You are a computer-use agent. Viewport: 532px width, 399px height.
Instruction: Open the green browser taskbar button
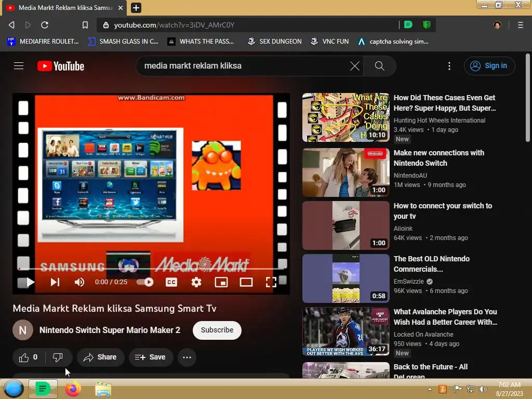(43, 389)
